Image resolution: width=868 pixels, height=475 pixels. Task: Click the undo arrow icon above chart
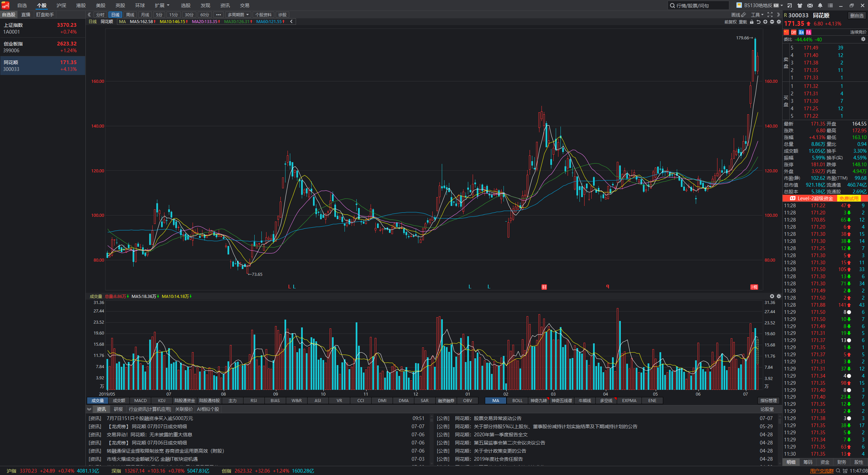(x=758, y=22)
